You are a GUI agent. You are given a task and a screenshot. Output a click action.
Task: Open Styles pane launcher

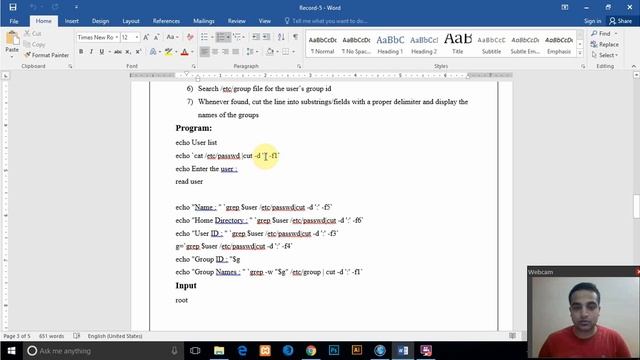click(x=583, y=66)
